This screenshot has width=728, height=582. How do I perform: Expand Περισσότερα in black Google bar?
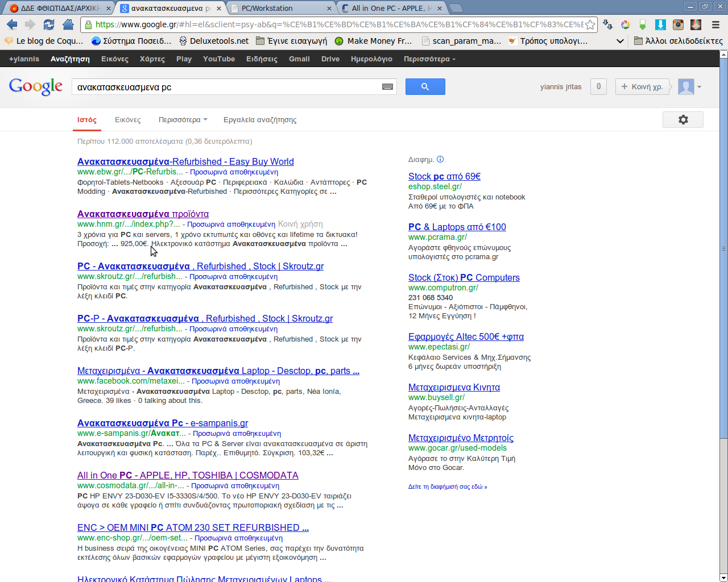[429, 59]
